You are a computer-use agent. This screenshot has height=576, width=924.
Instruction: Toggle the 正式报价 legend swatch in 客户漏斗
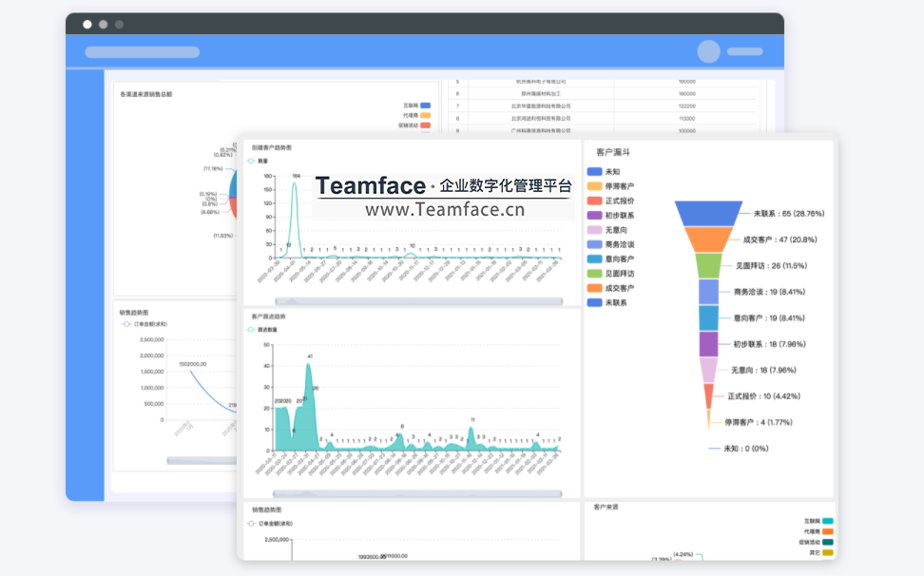pyautogui.click(x=594, y=201)
